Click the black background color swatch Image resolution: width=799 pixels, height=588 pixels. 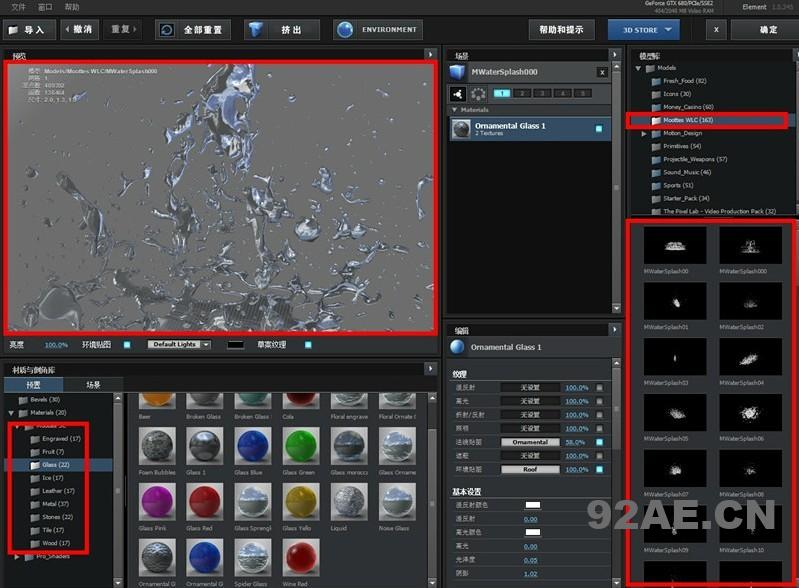click(x=235, y=345)
